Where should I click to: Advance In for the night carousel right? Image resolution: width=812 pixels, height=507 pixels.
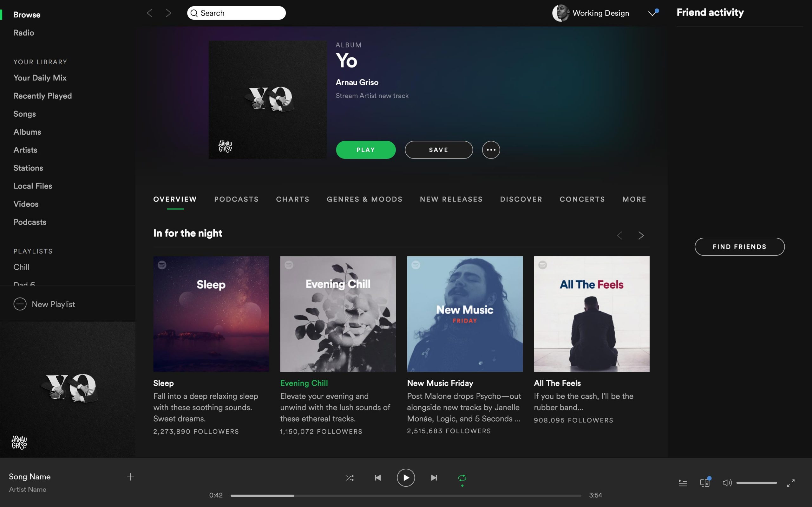pos(641,235)
